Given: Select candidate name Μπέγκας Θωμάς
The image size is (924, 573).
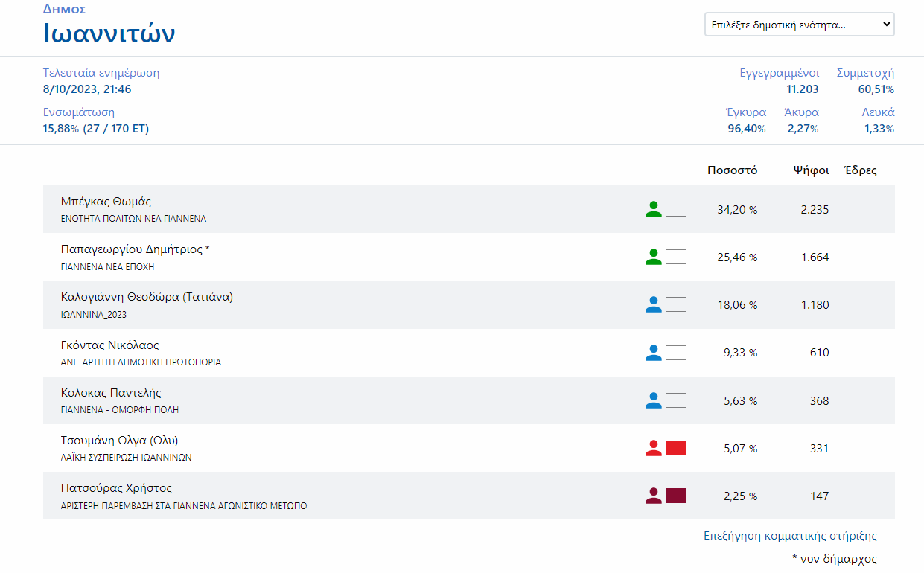Looking at the screenshot, I should coord(106,202).
